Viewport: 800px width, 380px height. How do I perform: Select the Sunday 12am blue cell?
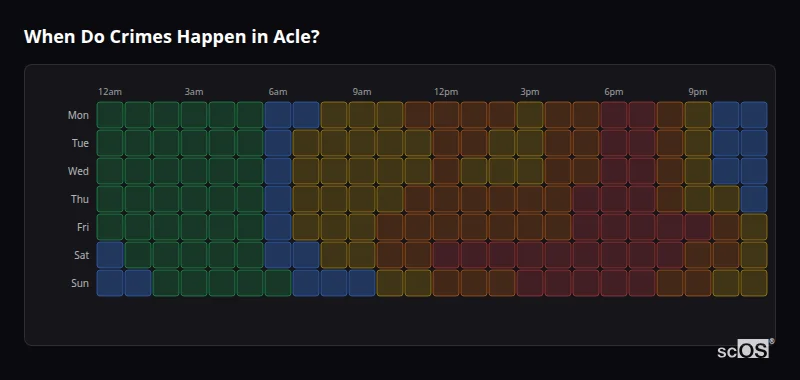pyautogui.click(x=110, y=283)
